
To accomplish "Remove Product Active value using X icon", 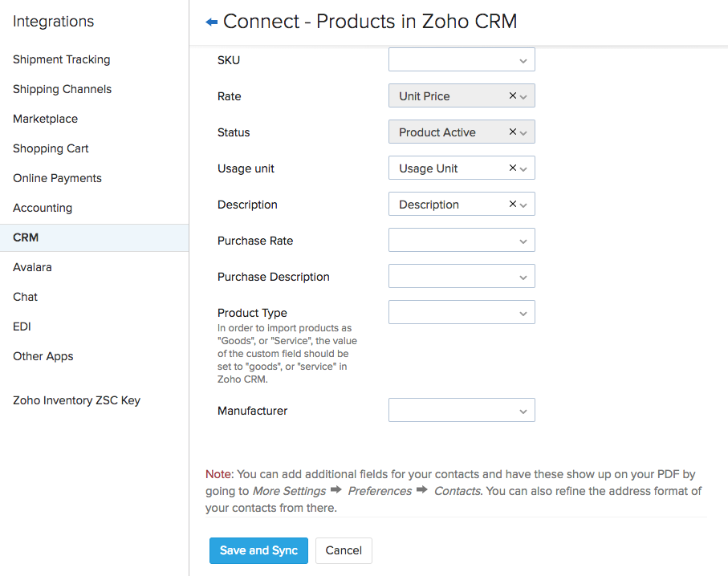I will pyautogui.click(x=513, y=132).
